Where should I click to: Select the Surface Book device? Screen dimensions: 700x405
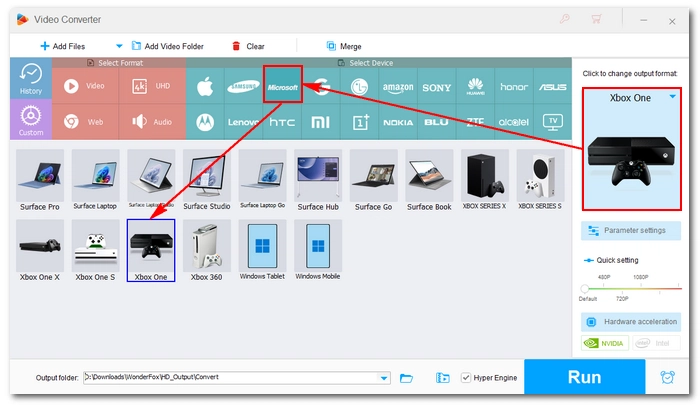[429, 180]
